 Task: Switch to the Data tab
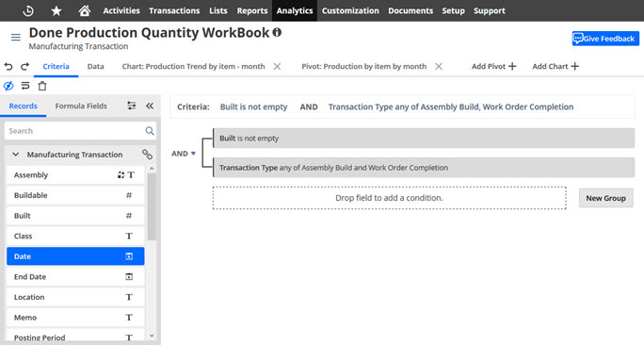[95, 66]
